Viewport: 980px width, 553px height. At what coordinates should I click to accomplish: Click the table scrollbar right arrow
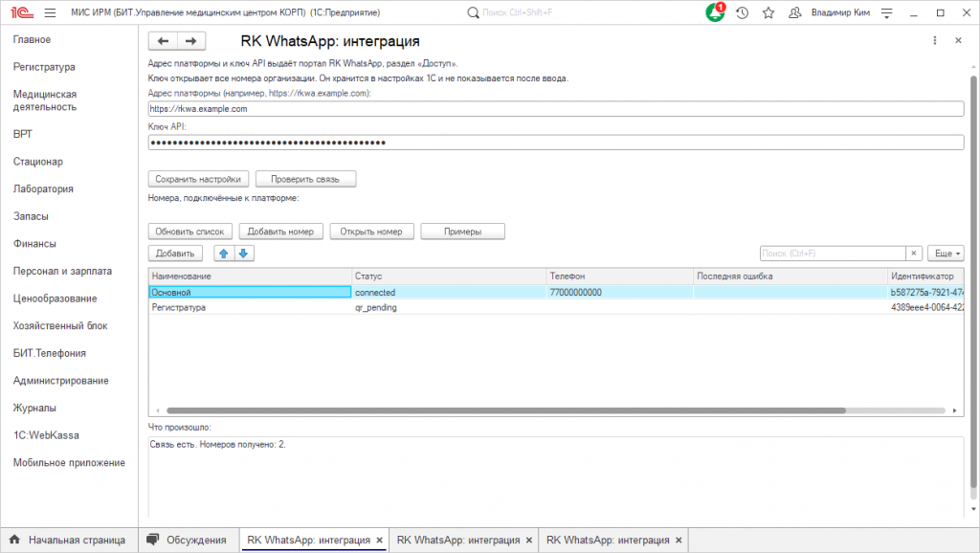point(954,410)
